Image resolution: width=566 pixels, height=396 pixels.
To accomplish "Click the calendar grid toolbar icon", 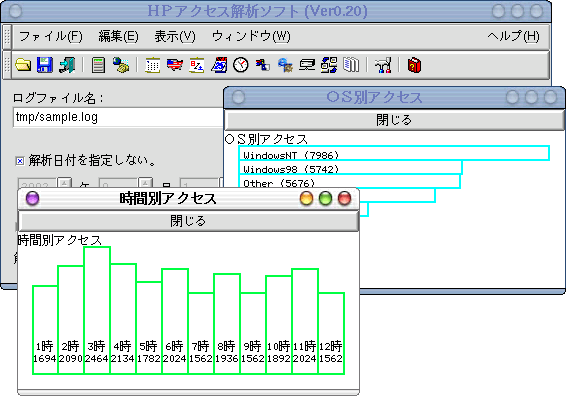I will pos(153,65).
